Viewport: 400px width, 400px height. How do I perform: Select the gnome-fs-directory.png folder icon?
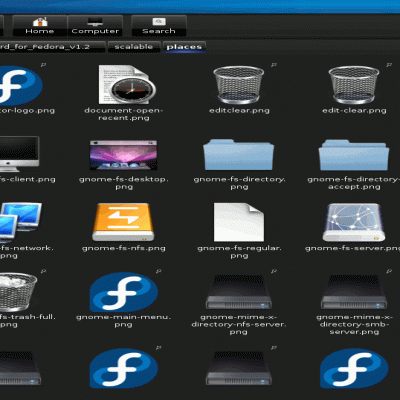(239, 155)
